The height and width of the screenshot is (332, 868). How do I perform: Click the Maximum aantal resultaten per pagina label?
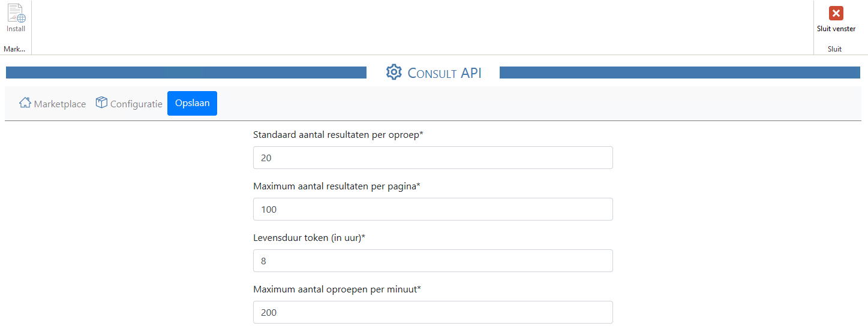click(x=337, y=186)
